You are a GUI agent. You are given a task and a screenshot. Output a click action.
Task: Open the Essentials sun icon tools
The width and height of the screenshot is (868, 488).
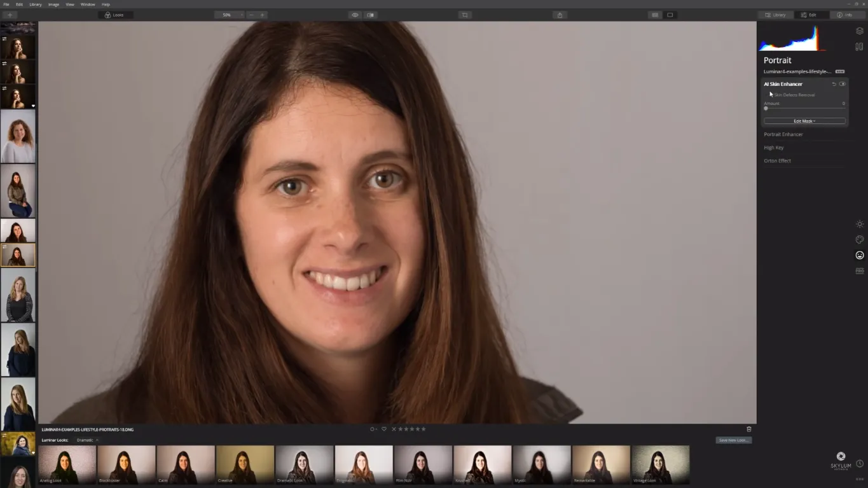[x=859, y=224]
